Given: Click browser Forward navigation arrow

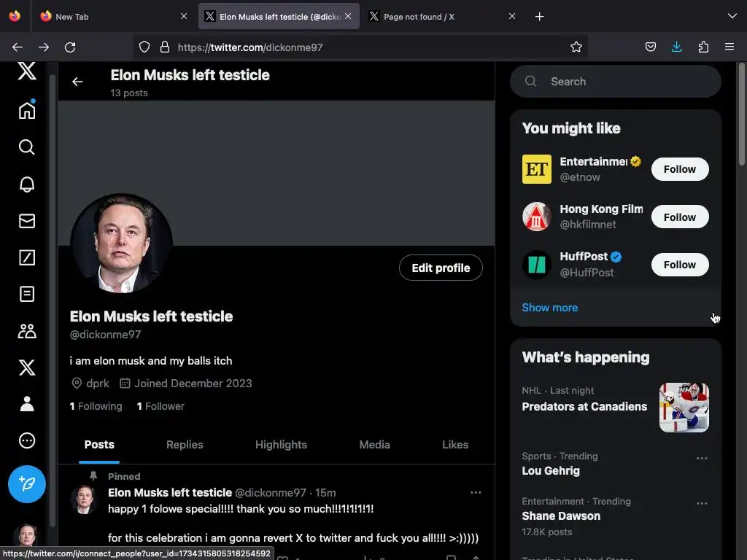Looking at the screenshot, I should pyautogui.click(x=44, y=47).
